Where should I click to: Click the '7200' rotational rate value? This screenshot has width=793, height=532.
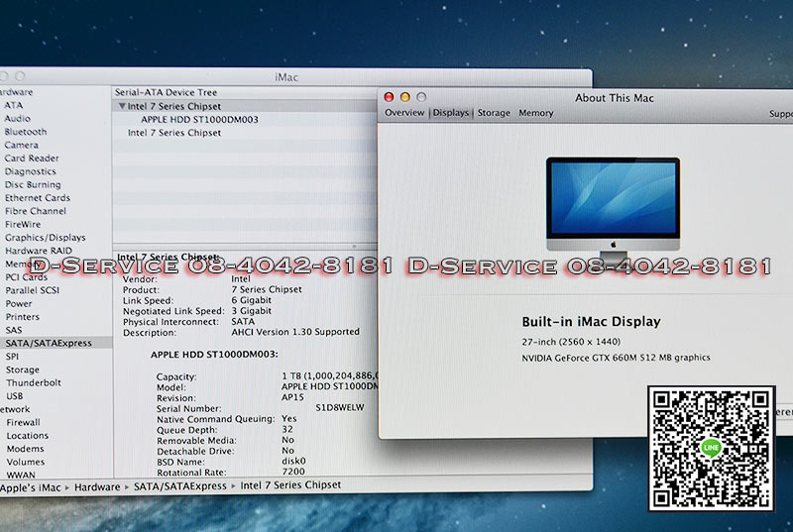[x=293, y=472]
